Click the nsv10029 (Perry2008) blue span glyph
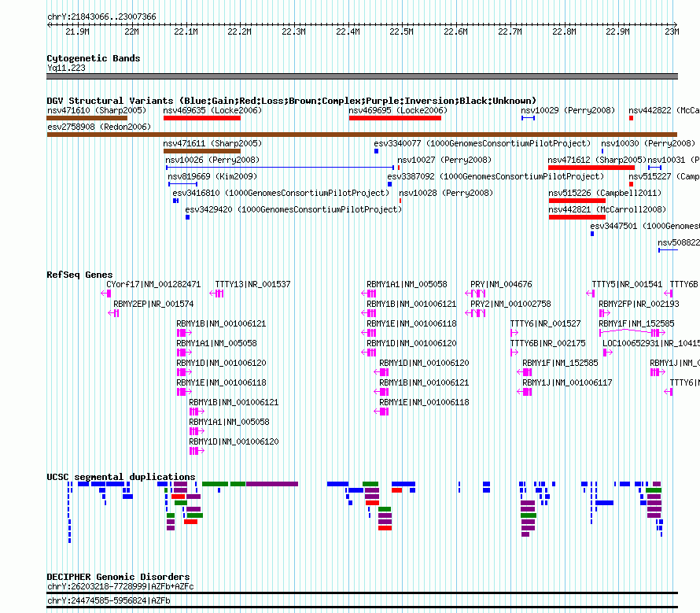The width and height of the screenshot is (700, 613). 528,118
